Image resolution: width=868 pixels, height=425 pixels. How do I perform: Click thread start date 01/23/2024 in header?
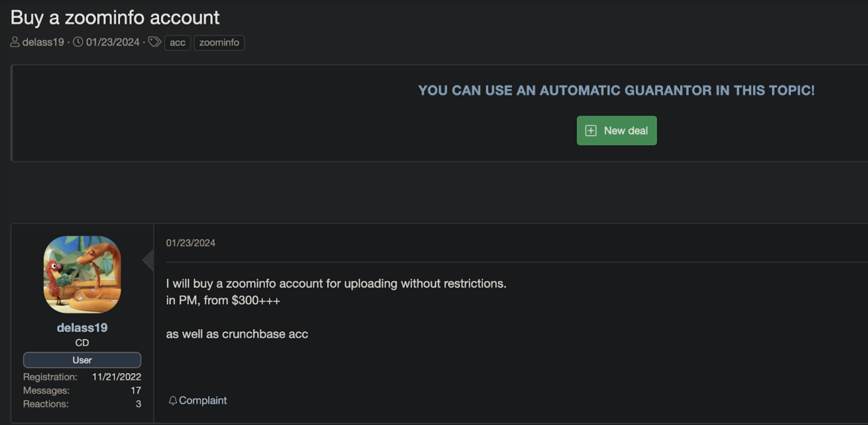click(x=113, y=42)
